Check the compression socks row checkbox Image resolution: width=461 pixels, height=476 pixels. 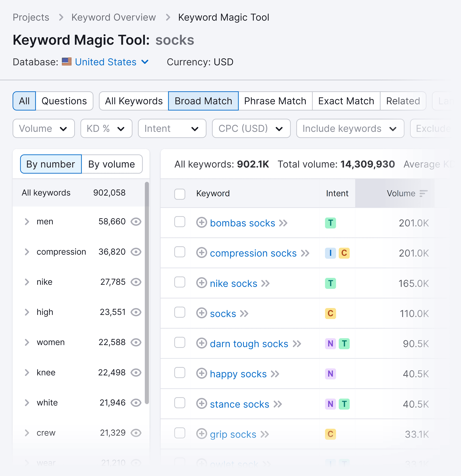(x=180, y=252)
